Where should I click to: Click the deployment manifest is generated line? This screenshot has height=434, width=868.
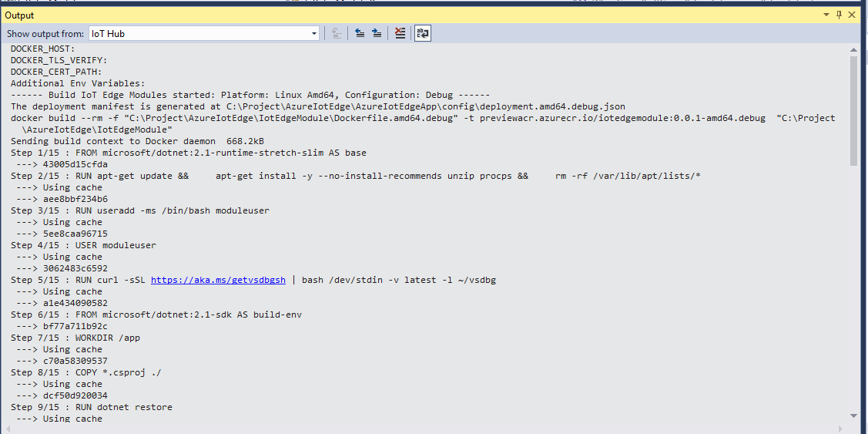(318, 106)
